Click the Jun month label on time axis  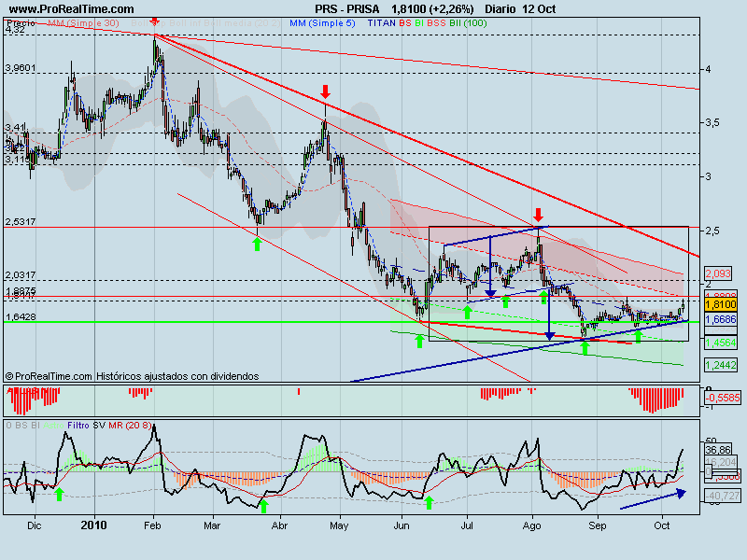(402, 525)
